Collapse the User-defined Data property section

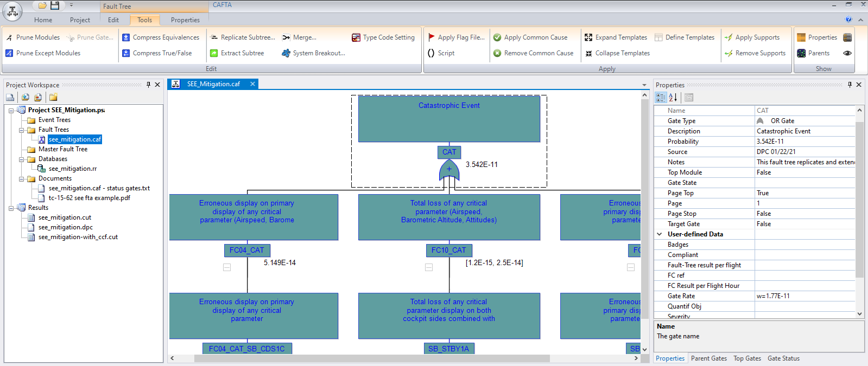point(660,234)
